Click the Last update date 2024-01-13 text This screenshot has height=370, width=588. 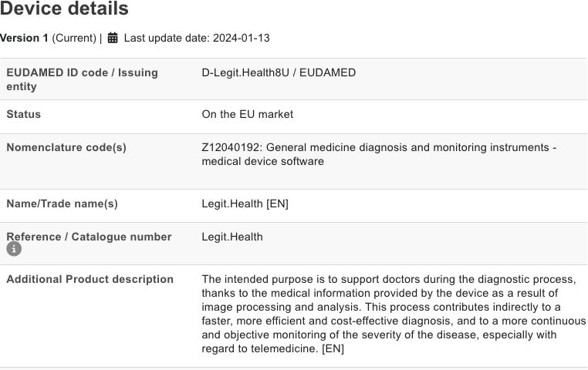click(x=197, y=38)
